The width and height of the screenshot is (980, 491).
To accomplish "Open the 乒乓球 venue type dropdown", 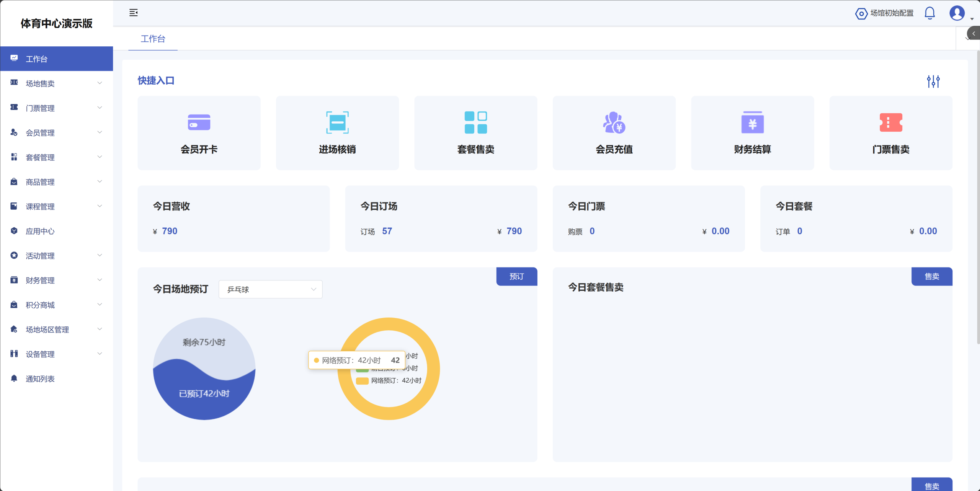I will tap(270, 289).
